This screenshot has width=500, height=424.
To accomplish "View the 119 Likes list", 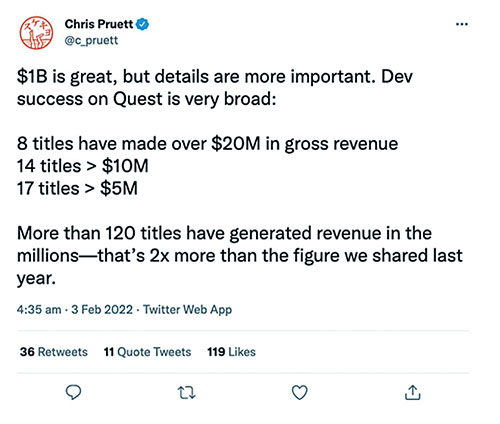I will 231,352.
